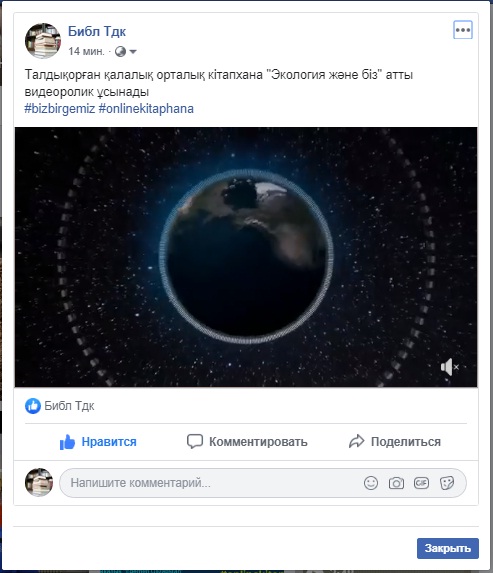The height and width of the screenshot is (573, 493).
Task: Click the Поделиться share arrow icon
Action: tap(356, 441)
